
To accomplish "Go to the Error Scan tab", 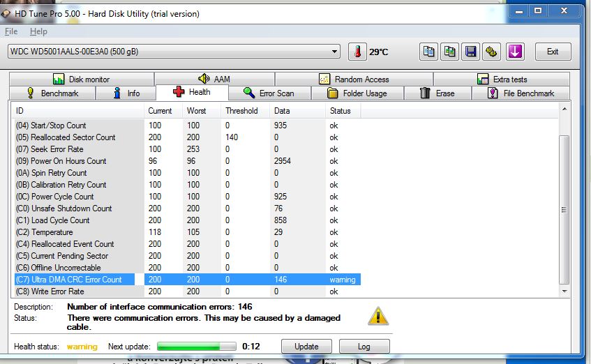I will pyautogui.click(x=269, y=93).
